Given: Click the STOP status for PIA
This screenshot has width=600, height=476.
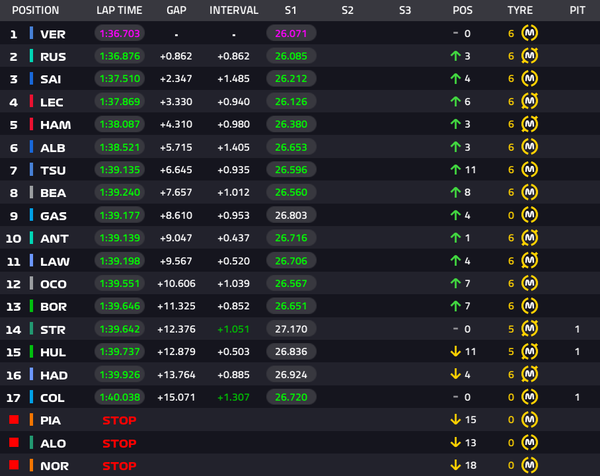Looking at the screenshot, I should point(119,420).
